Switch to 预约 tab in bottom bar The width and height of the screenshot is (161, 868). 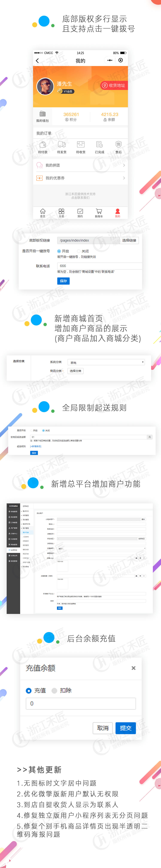(x=80, y=213)
